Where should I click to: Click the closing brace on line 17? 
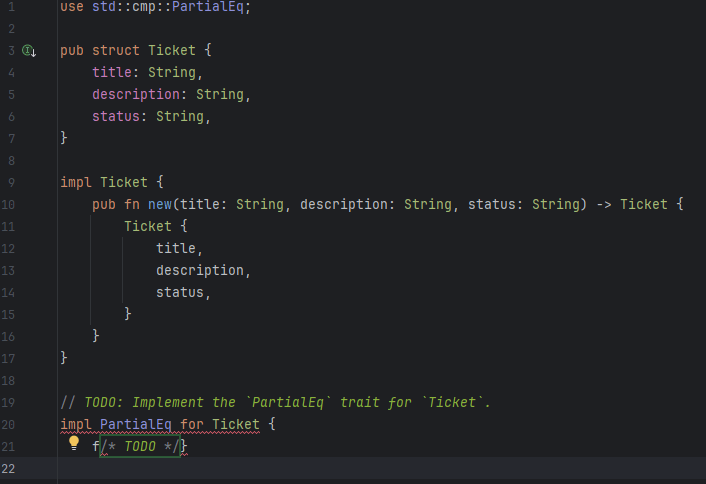64,358
